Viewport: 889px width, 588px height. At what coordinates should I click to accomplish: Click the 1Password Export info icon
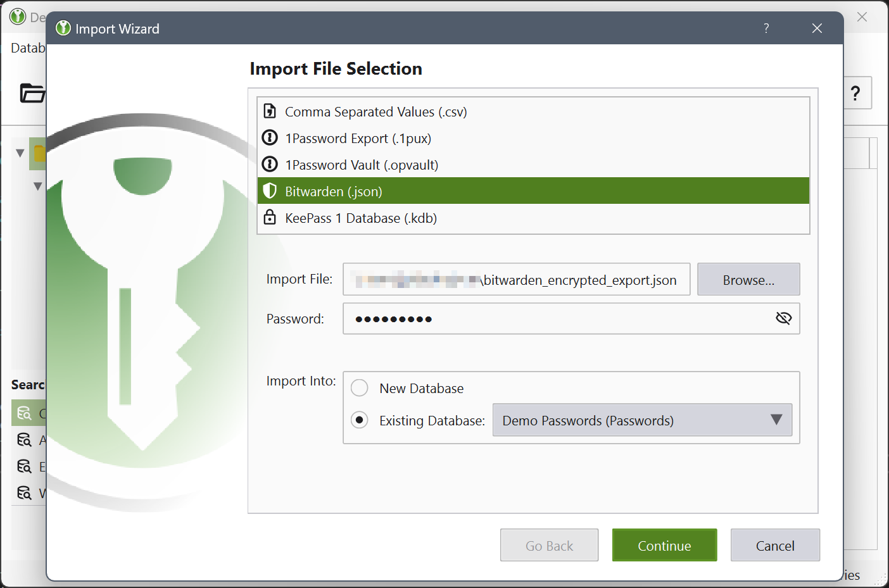point(270,137)
